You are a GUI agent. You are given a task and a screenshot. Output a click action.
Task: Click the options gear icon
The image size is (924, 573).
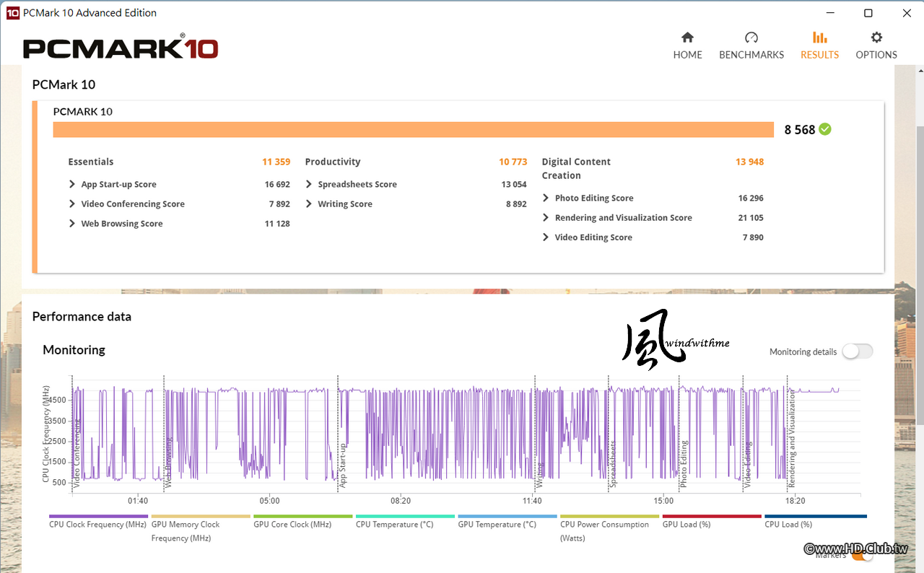tap(876, 38)
